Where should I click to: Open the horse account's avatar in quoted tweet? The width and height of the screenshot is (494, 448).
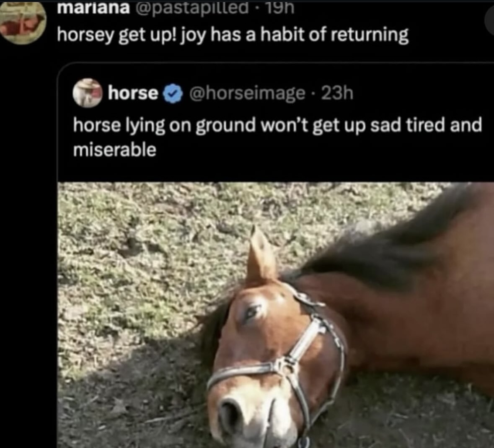pyautogui.click(x=88, y=93)
